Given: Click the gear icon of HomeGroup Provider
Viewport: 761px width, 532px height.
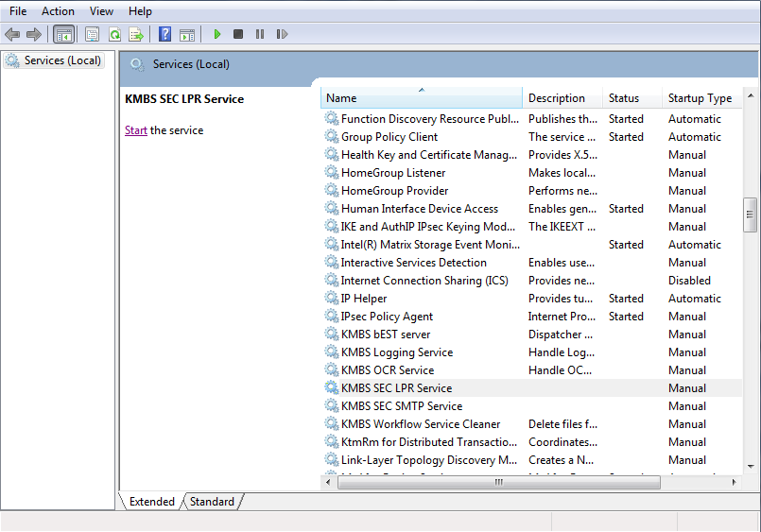Looking at the screenshot, I should tap(332, 190).
